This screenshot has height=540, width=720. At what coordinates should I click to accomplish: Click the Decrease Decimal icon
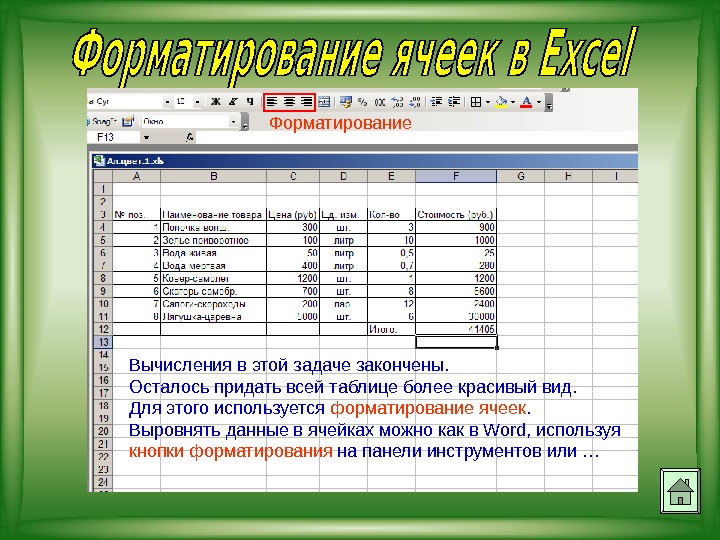click(x=415, y=102)
